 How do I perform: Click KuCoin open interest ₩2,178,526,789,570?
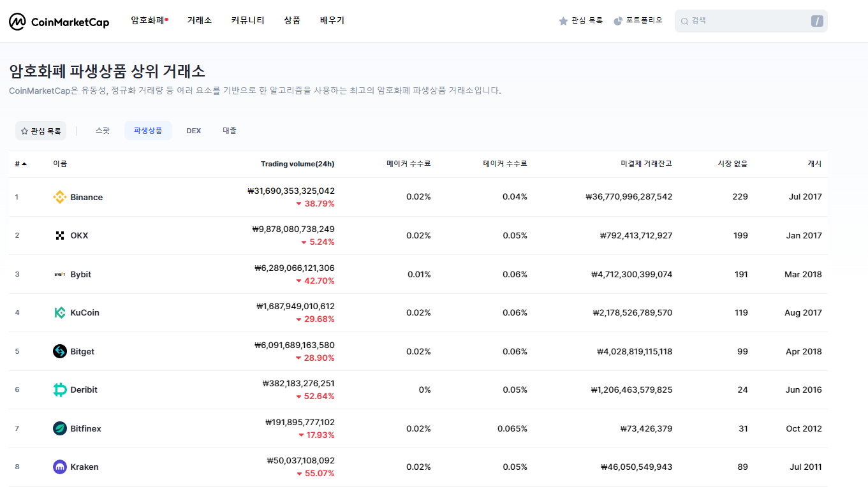click(x=632, y=312)
